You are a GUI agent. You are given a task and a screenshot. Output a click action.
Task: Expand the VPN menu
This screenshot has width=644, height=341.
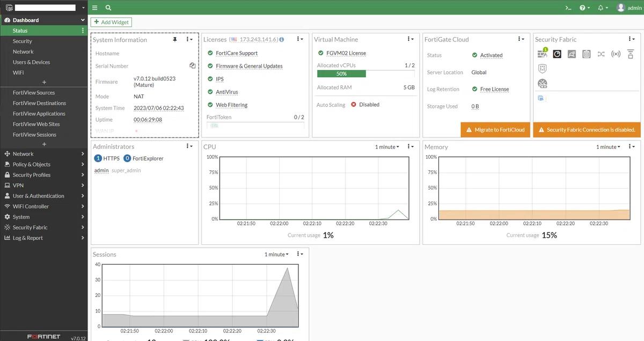coord(43,185)
